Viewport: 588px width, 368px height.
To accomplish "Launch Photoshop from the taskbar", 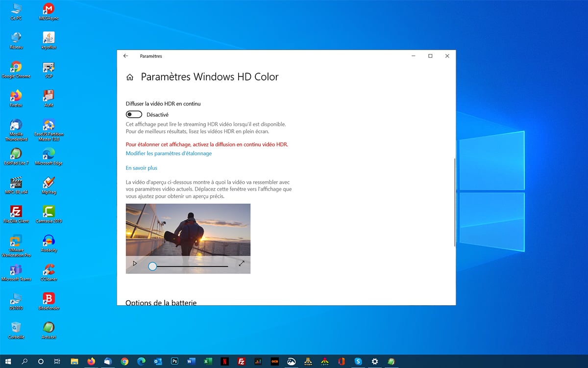I will [x=174, y=362].
